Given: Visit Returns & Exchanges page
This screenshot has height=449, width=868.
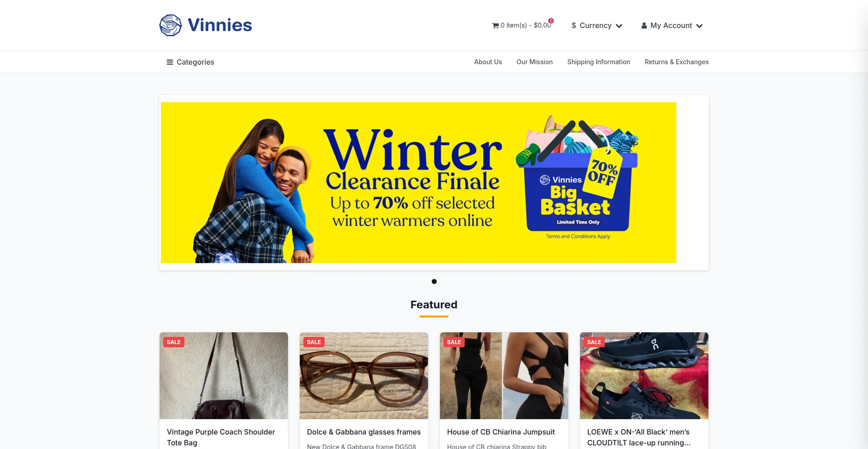Looking at the screenshot, I should (x=677, y=62).
